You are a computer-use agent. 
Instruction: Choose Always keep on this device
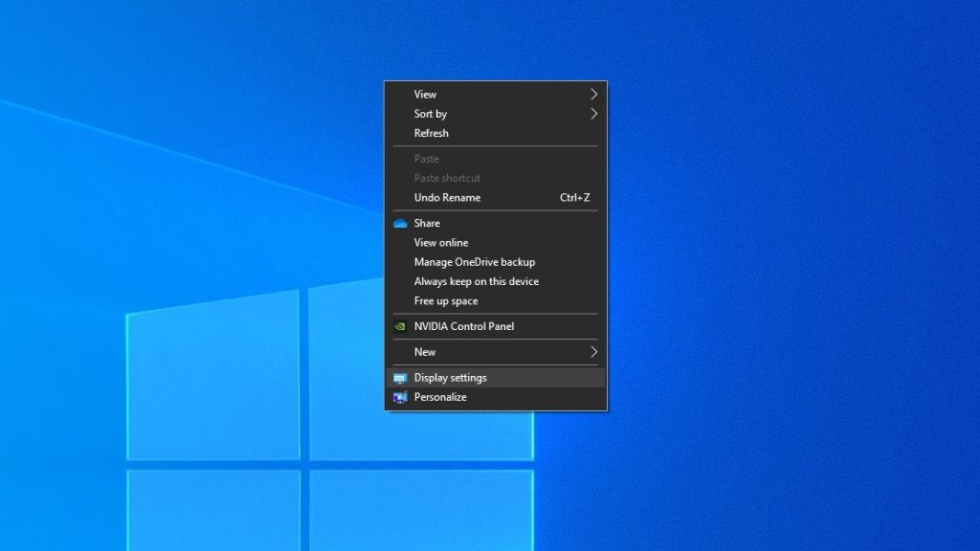[495, 281]
